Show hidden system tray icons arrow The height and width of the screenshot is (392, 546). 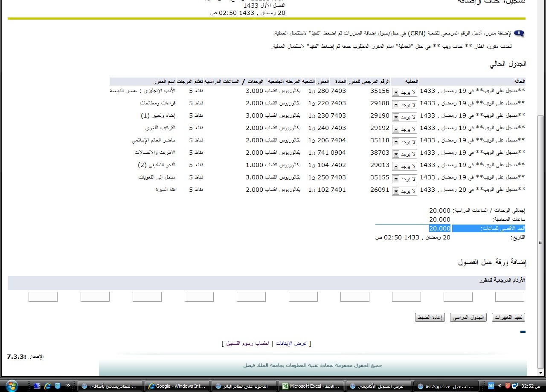coord(499,386)
